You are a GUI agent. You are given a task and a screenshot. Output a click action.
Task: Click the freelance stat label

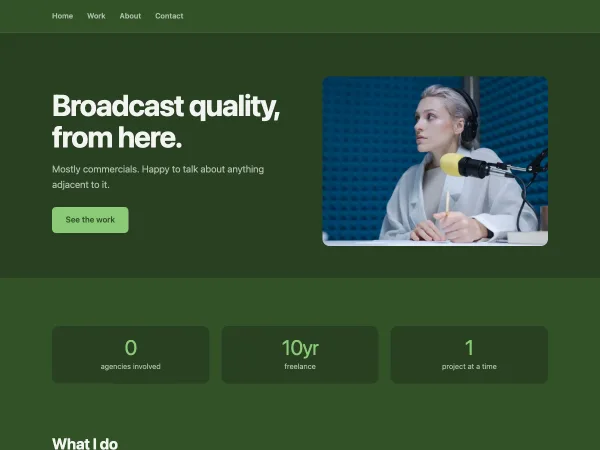pyautogui.click(x=300, y=367)
